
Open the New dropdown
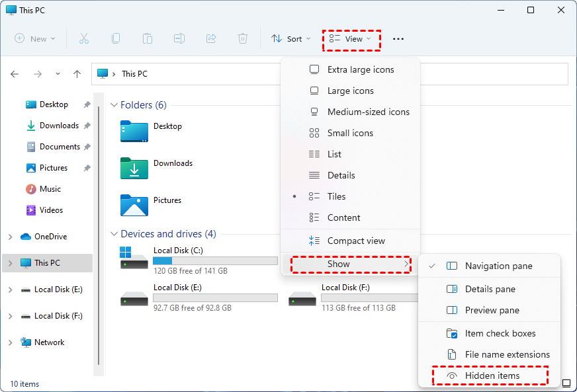click(x=35, y=38)
